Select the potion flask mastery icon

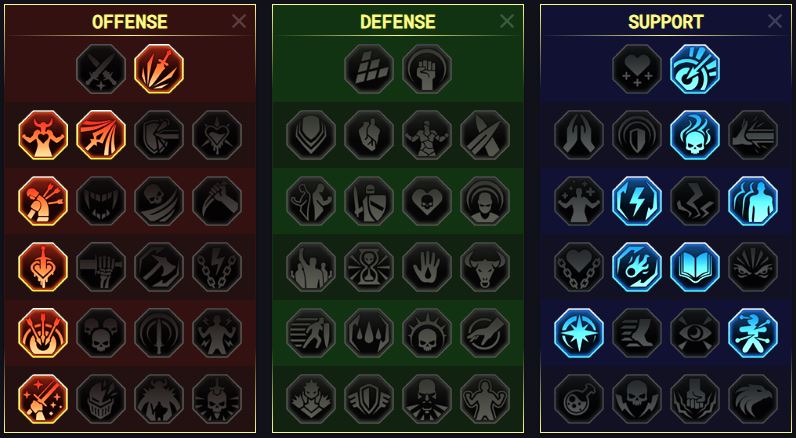(579, 399)
